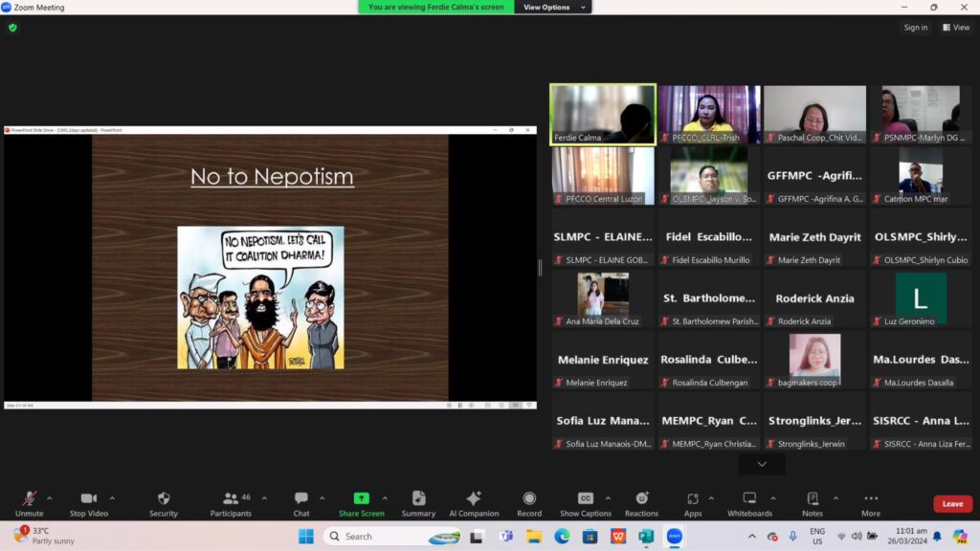Open Wi-Fi network settings in tray
Screen dimensions: 980x551
tap(841, 536)
